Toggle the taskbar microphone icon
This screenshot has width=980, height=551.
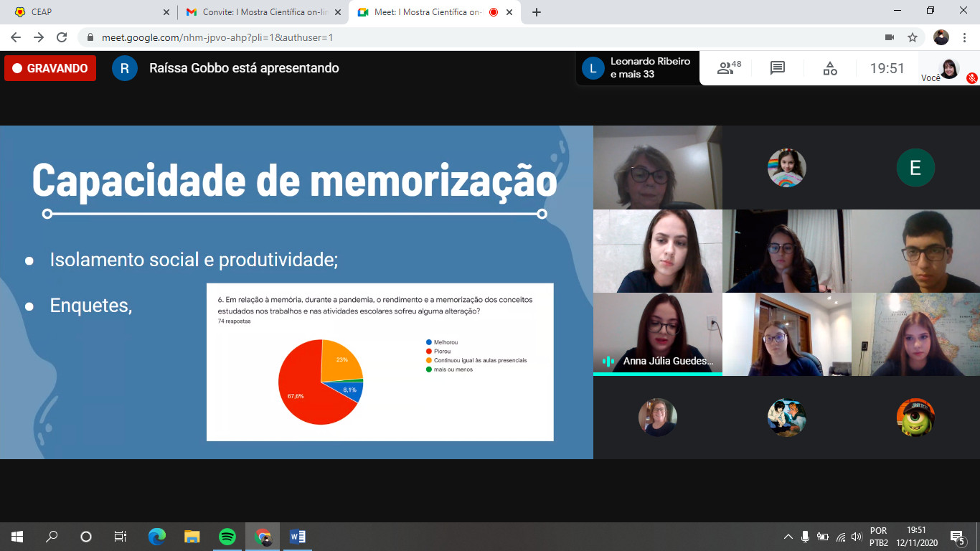tap(805, 537)
